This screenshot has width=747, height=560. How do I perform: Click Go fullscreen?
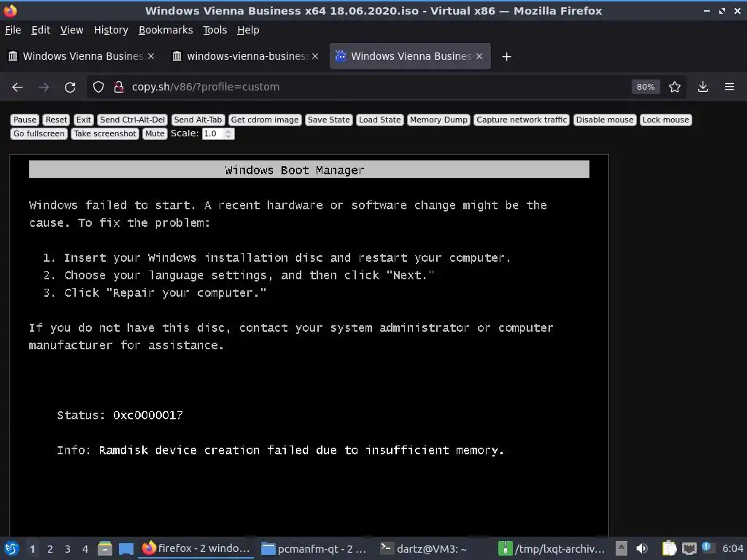tap(39, 134)
